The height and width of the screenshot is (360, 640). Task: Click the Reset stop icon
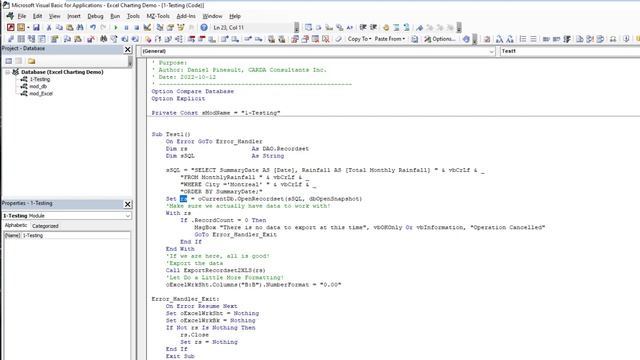point(136,27)
